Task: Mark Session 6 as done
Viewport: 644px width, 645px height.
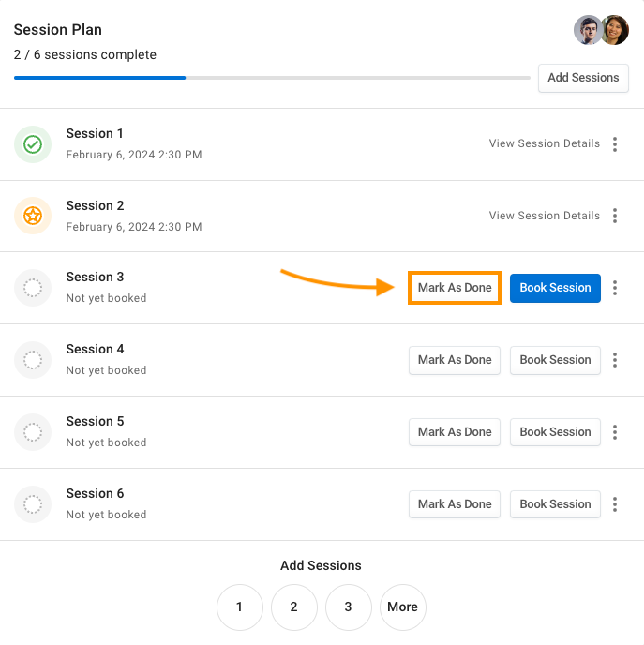Action: pos(455,504)
